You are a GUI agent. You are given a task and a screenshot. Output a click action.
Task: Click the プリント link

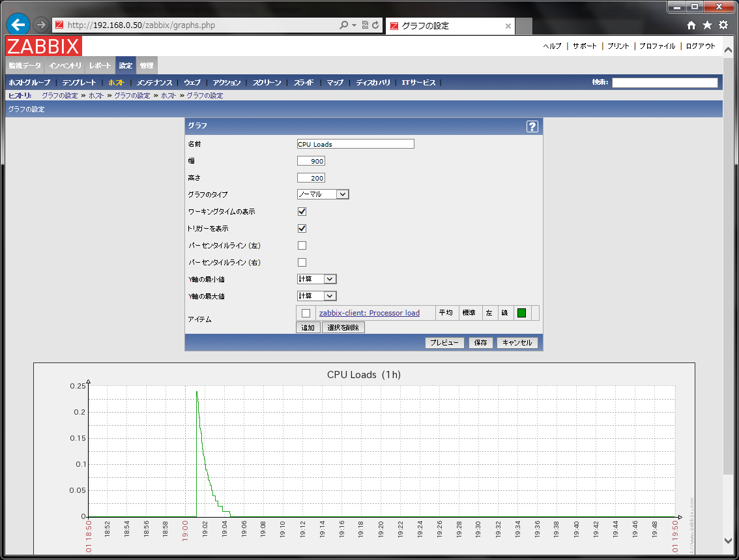point(618,46)
